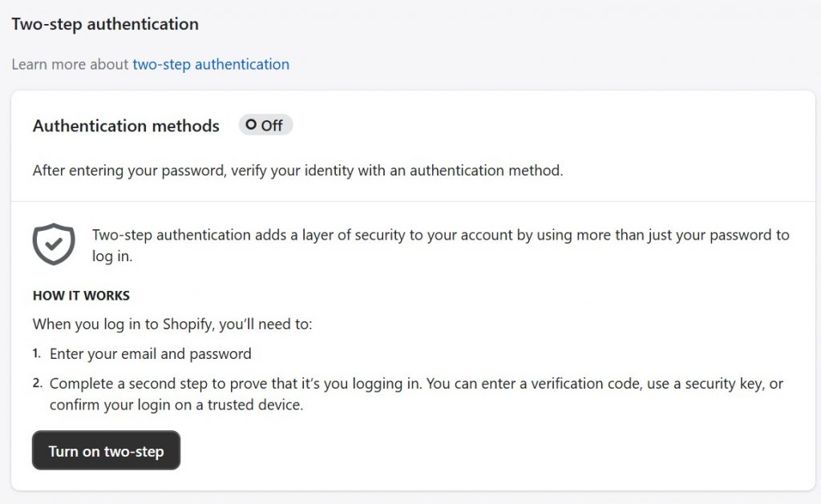This screenshot has width=821, height=504.
Task: Click the small status indicator icon before 'Off'
Action: 252,124
